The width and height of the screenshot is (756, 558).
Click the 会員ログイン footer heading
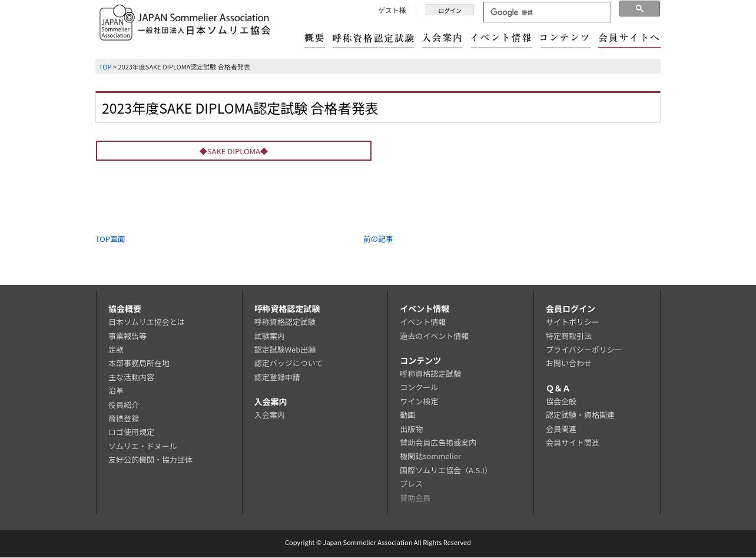pyautogui.click(x=571, y=309)
